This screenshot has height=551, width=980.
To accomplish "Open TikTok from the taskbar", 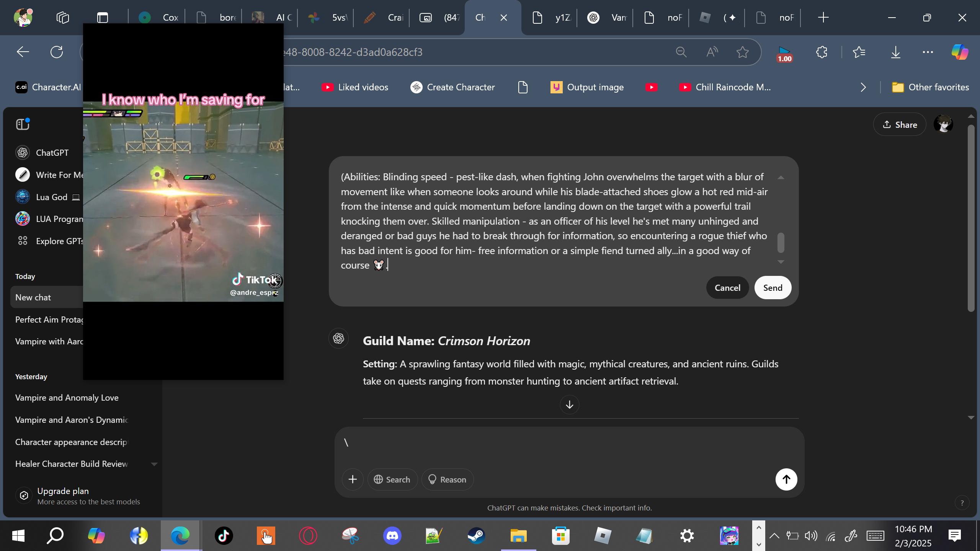I will click(x=224, y=536).
